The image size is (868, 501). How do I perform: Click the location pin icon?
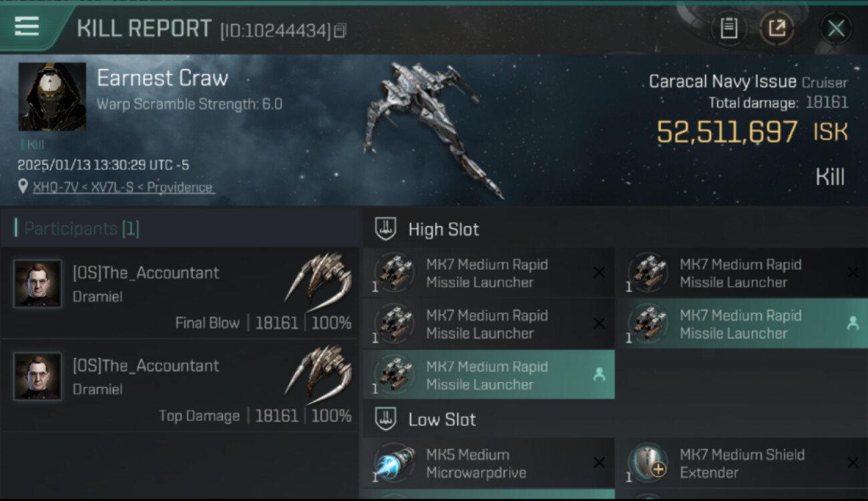coord(23,187)
